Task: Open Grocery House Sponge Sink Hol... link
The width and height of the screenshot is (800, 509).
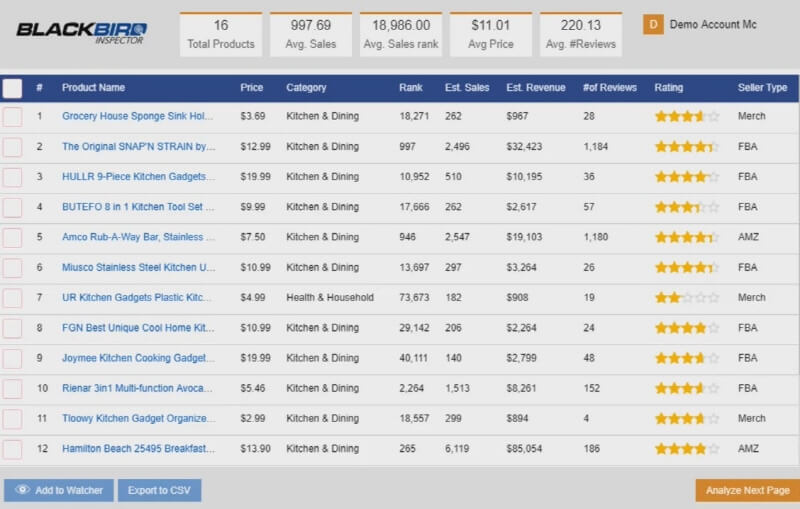Action: click(x=137, y=116)
